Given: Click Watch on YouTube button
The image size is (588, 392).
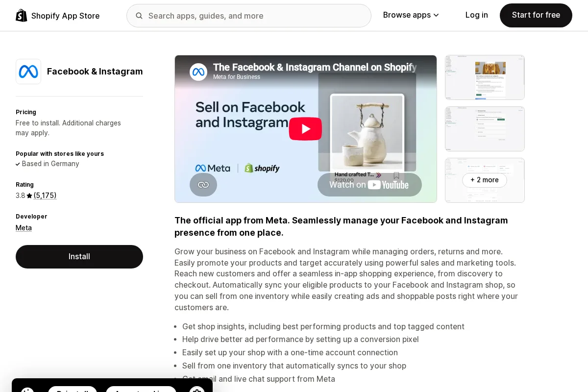Looking at the screenshot, I should pos(369,185).
